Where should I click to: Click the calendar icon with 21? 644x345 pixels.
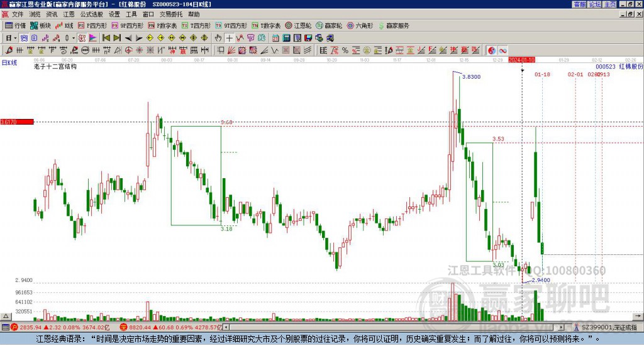click(x=275, y=38)
